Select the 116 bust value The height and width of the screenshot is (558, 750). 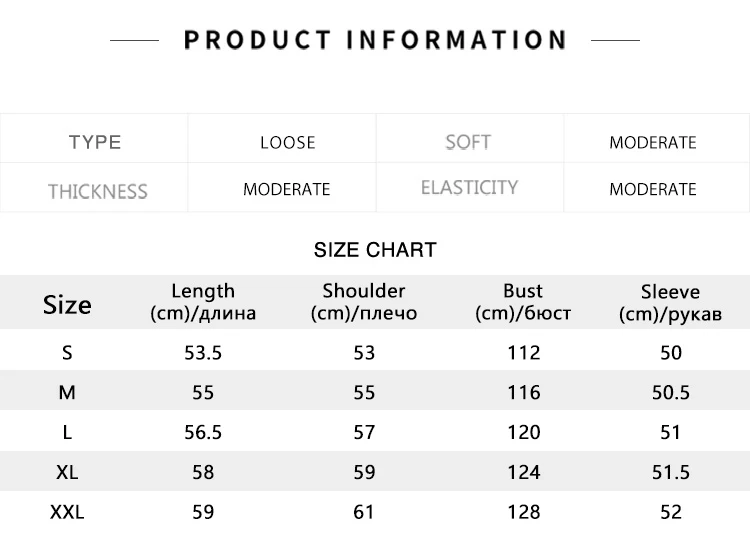(x=524, y=392)
